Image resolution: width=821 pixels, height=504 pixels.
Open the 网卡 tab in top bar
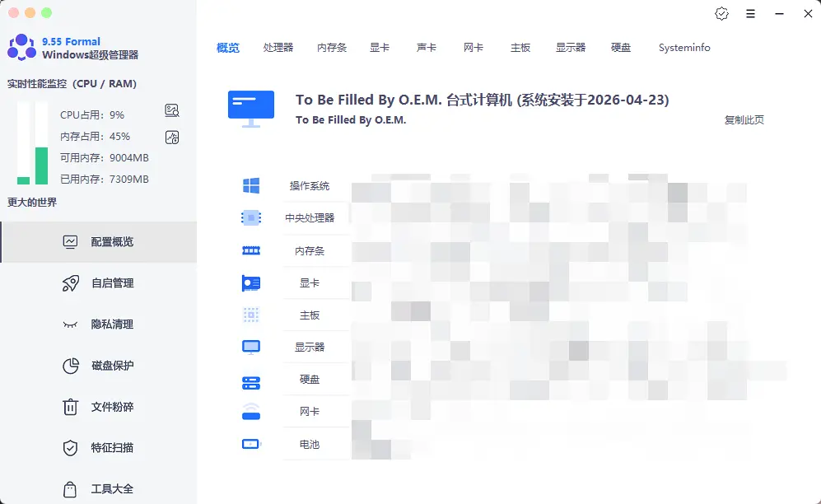coord(473,48)
